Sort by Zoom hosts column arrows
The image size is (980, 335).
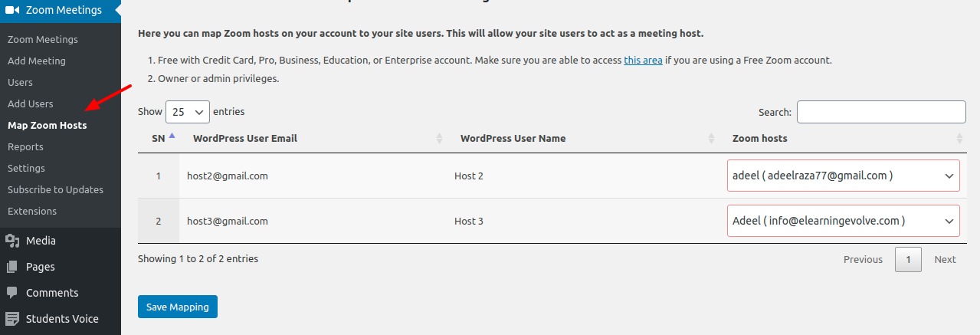click(x=959, y=139)
